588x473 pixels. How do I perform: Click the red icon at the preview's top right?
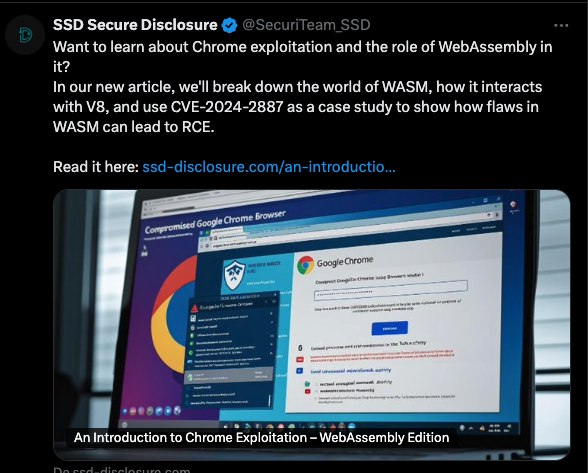click(x=513, y=205)
